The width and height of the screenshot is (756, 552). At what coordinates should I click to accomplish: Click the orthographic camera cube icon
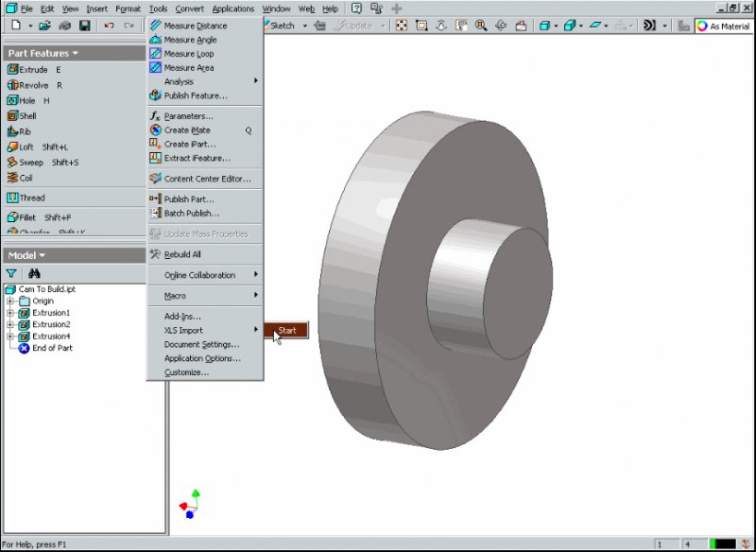pyautogui.click(x=570, y=26)
